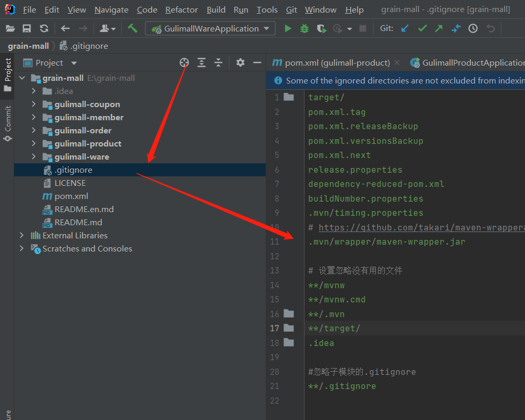The width and height of the screenshot is (525, 420).
Task: Click the Git rollback undo icon
Action: pos(490,28)
